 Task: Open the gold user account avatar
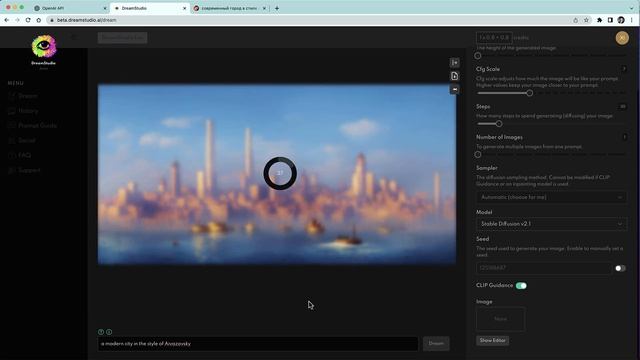622,38
